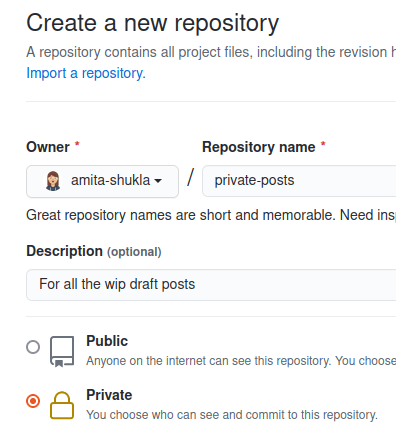Select the Private radio button

click(33, 401)
